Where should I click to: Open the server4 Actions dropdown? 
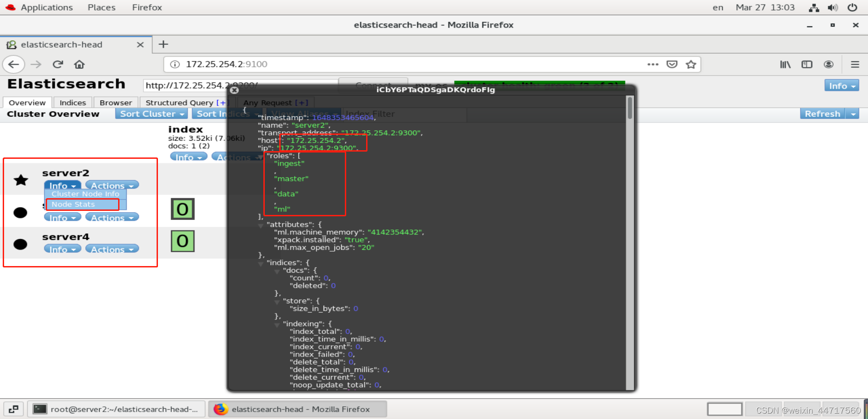(x=112, y=249)
